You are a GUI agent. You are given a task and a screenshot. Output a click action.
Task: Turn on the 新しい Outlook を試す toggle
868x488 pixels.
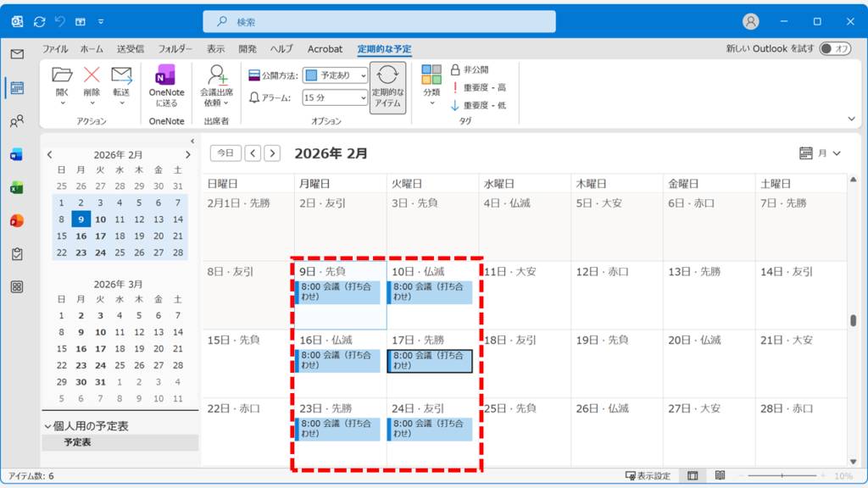pyautogui.click(x=837, y=49)
